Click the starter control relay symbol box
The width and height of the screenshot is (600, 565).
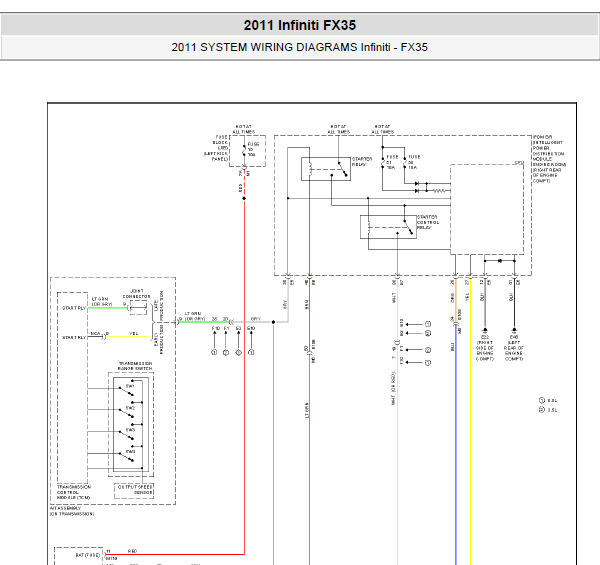tap(388, 227)
